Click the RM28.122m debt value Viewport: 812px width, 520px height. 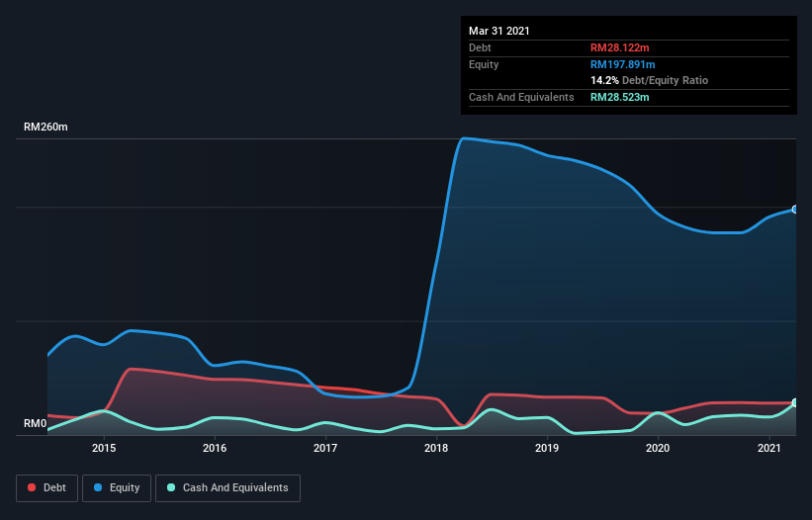(620, 47)
